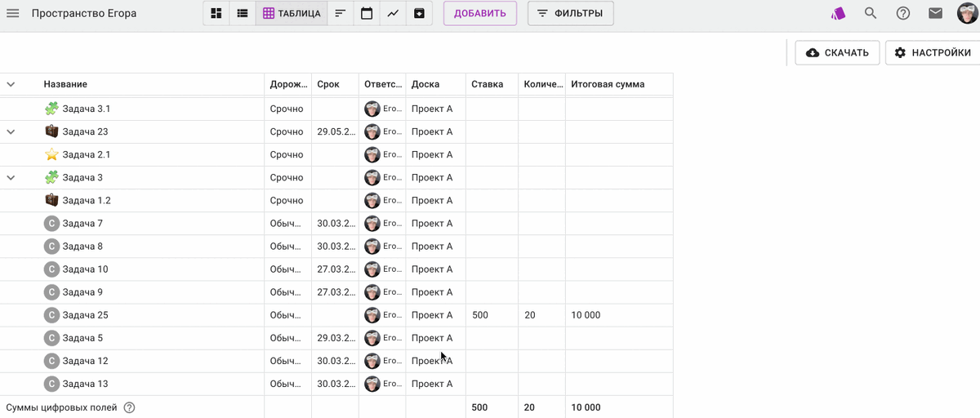
Task: Click the quantity value 20 in Задача 25
Action: coord(530,314)
